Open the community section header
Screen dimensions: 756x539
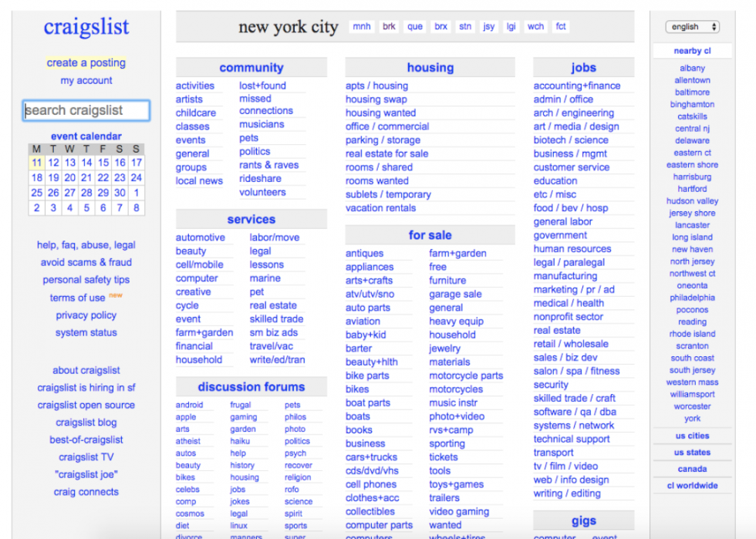tap(251, 68)
